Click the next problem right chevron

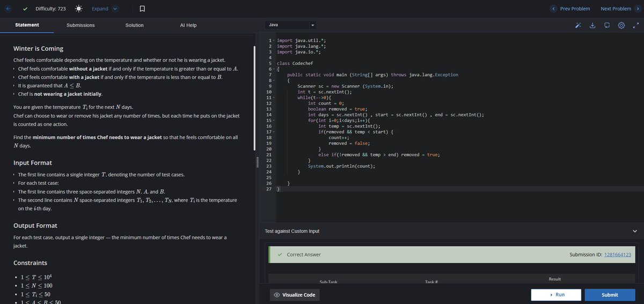(638, 9)
